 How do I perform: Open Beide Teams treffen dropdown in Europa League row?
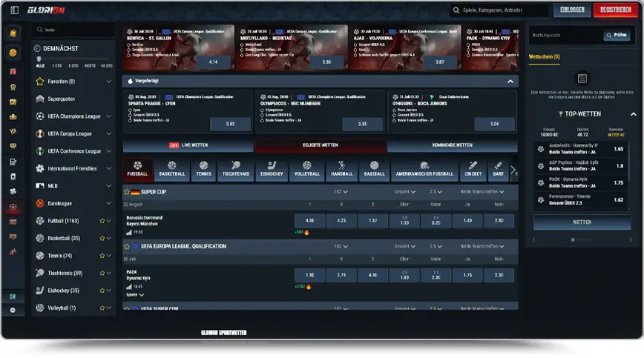click(482, 247)
